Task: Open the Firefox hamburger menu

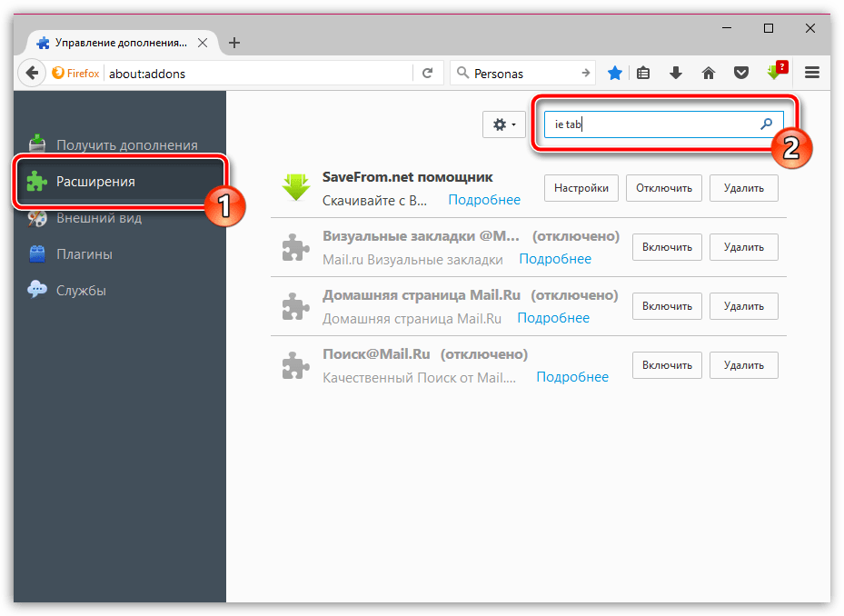Action: pyautogui.click(x=811, y=73)
